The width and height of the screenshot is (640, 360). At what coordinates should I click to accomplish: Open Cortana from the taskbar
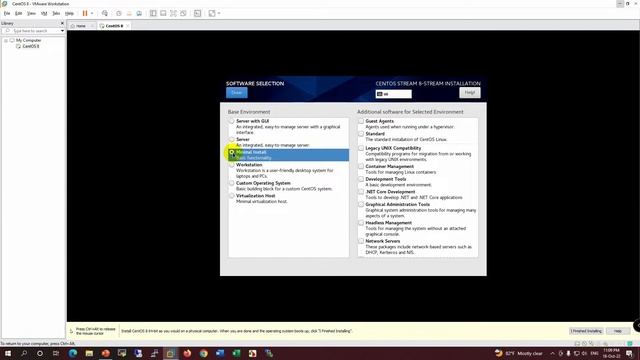click(40, 353)
